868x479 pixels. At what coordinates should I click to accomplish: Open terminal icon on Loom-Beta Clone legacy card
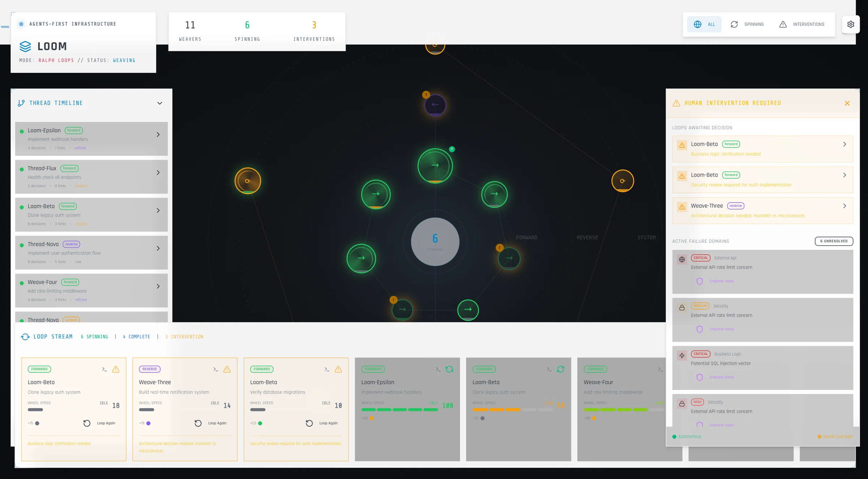pos(105,369)
